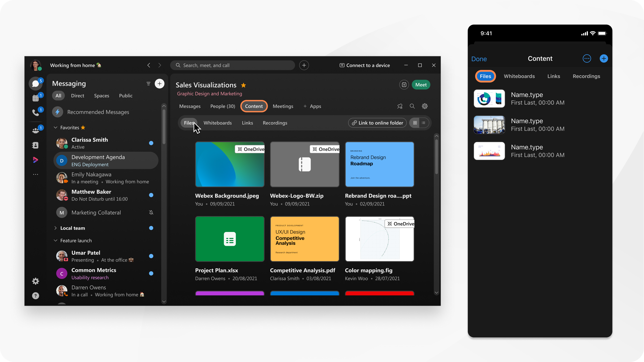Click the star/favorites icon on Sales Visualizations

242,84
